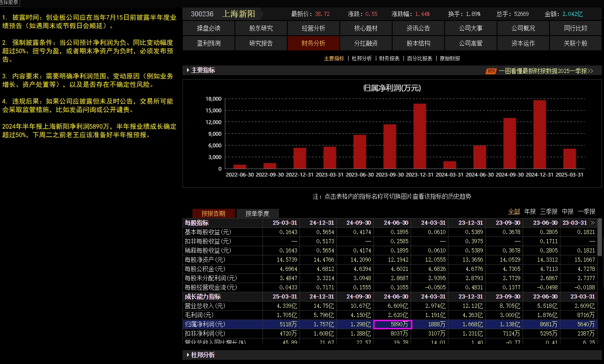Select the 扣非净利润(元) indicator row
The image size is (604, 364).
[x=389, y=333]
